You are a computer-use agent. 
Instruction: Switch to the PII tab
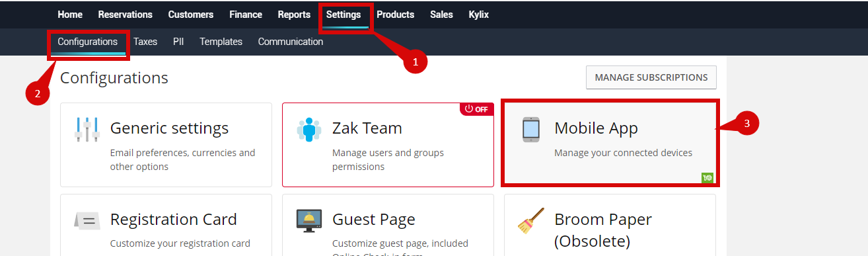pyautogui.click(x=178, y=42)
